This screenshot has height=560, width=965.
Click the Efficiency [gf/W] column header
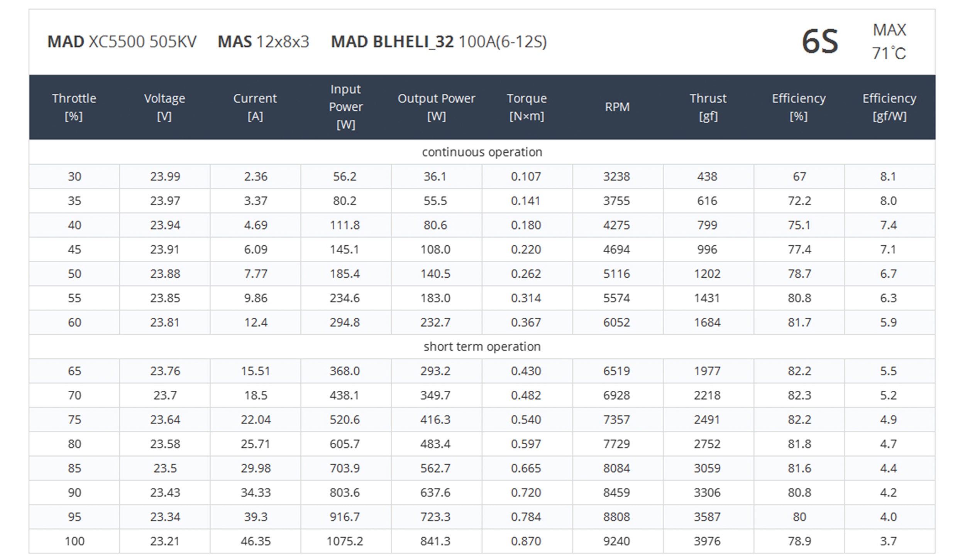(889, 107)
